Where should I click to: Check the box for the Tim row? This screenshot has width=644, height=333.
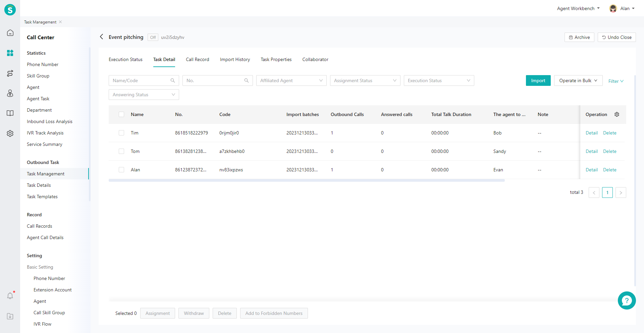tap(121, 133)
